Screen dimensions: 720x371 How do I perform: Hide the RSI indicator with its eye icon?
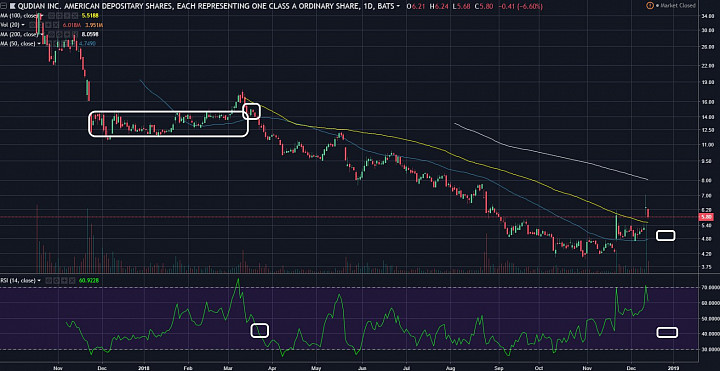(48, 280)
